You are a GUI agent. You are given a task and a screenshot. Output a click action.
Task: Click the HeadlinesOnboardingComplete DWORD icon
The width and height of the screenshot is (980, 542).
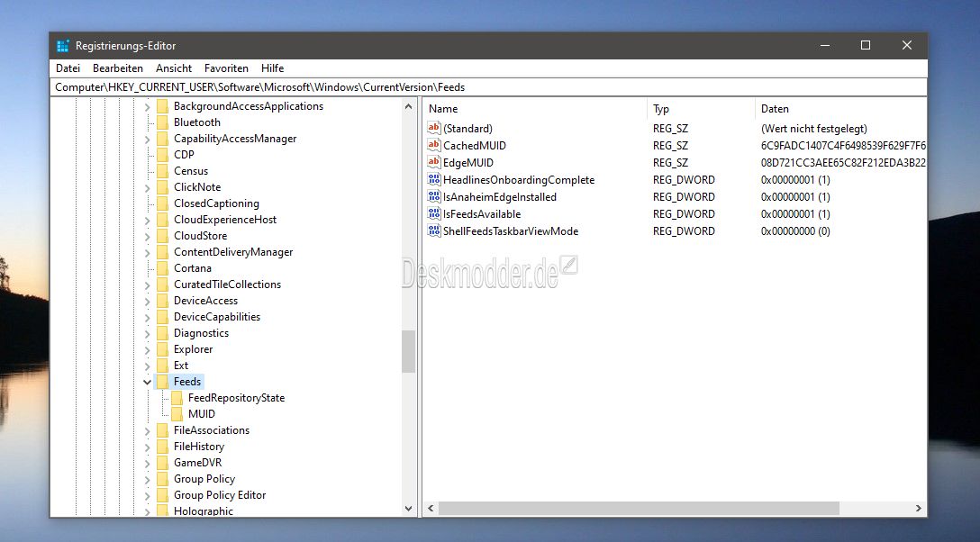tap(434, 179)
